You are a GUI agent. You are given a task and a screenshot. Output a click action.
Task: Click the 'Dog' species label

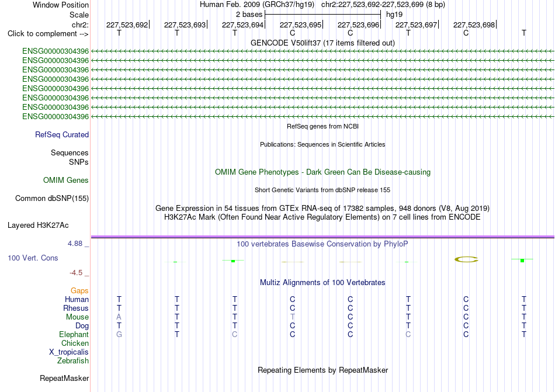coord(82,325)
